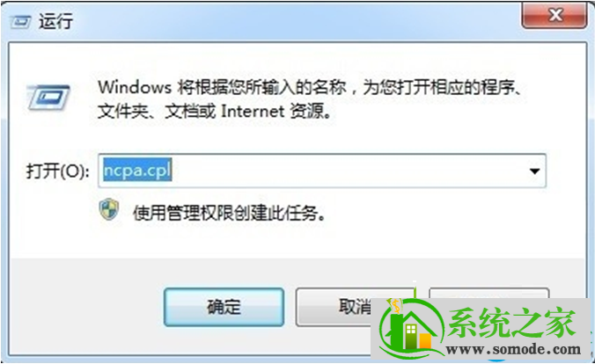Click the 使用管理权限创建此任务 text
Image resolution: width=595 pixels, height=364 pixels.
coord(229,213)
